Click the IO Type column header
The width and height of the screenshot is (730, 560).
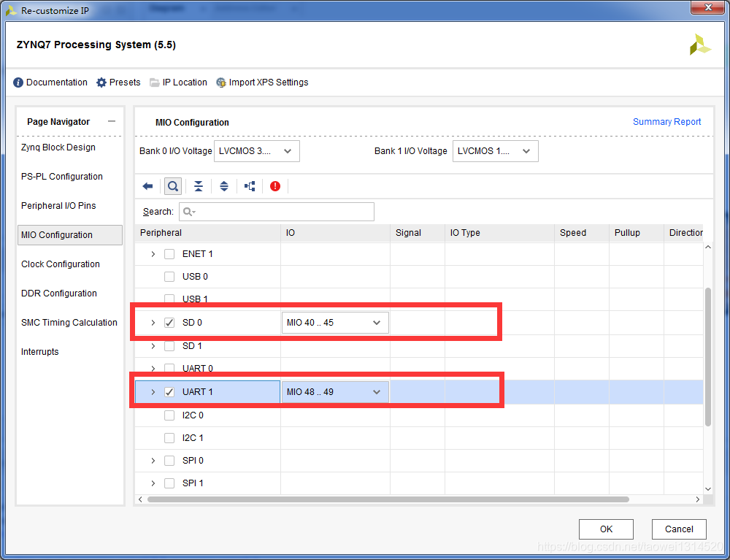(x=499, y=233)
